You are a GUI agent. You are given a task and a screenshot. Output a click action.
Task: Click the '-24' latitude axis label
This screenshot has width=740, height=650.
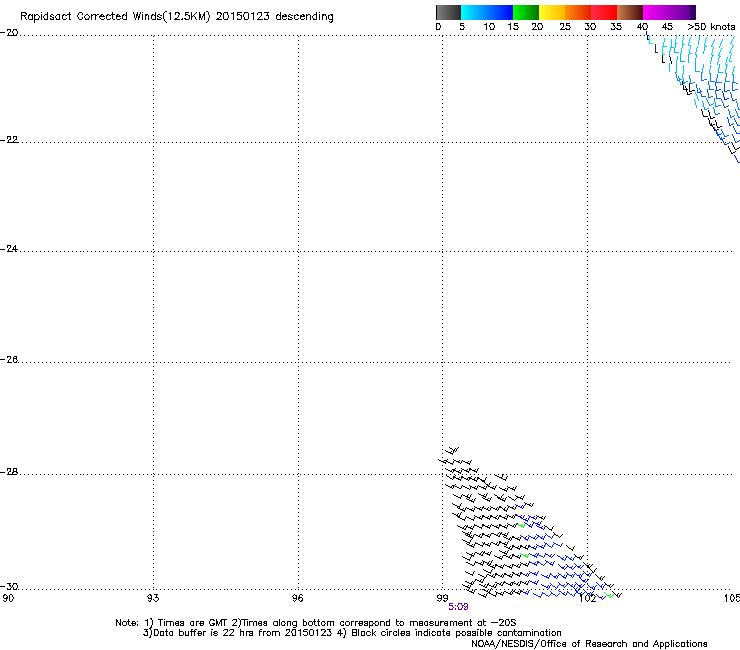coord(9,248)
